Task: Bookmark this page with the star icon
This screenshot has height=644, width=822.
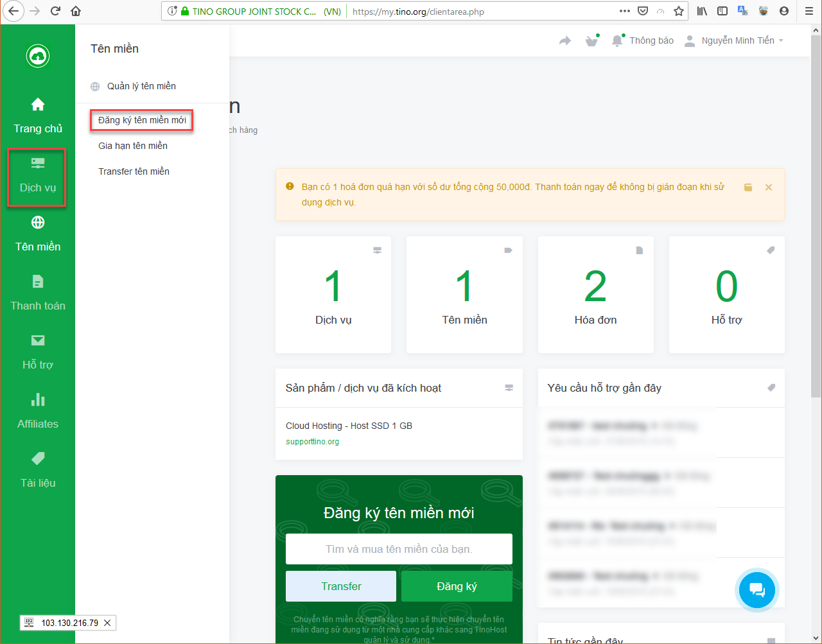Action: click(679, 11)
